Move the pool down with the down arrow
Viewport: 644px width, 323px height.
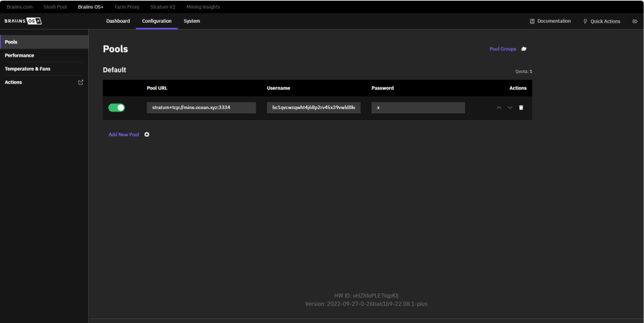click(x=510, y=108)
